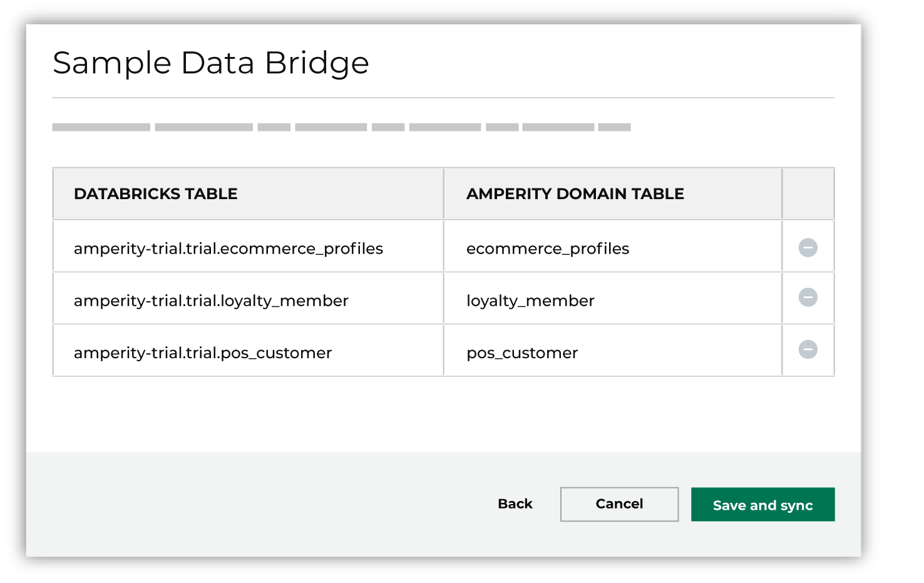Cancel the data bridge setup
Viewport: 924px width, 583px height.
(619, 504)
